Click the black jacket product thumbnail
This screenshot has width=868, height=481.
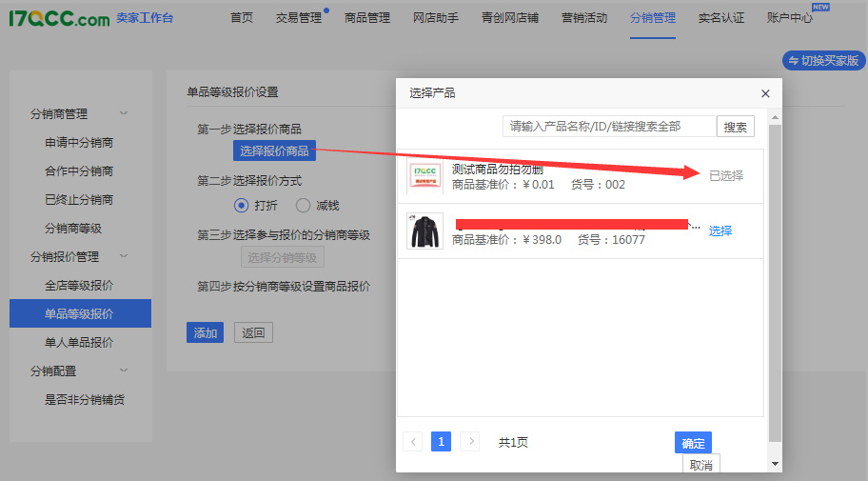[x=424, y=231]
